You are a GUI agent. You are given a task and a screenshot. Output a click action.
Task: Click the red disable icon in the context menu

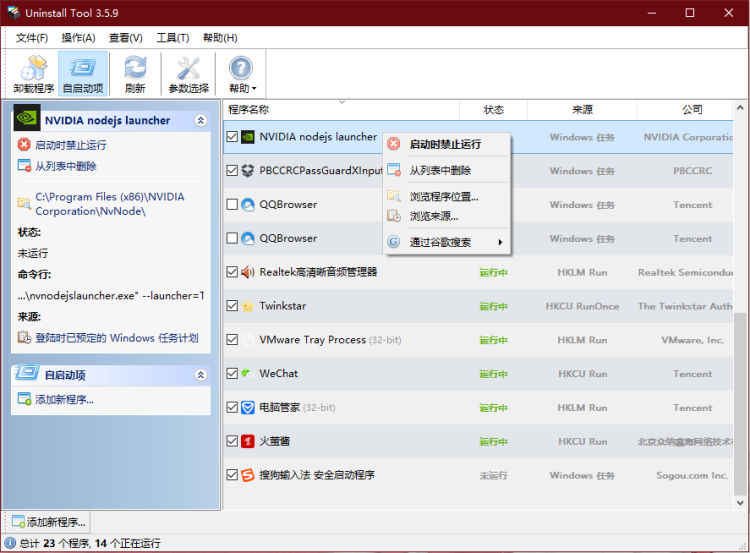click(x=394, y=144)
